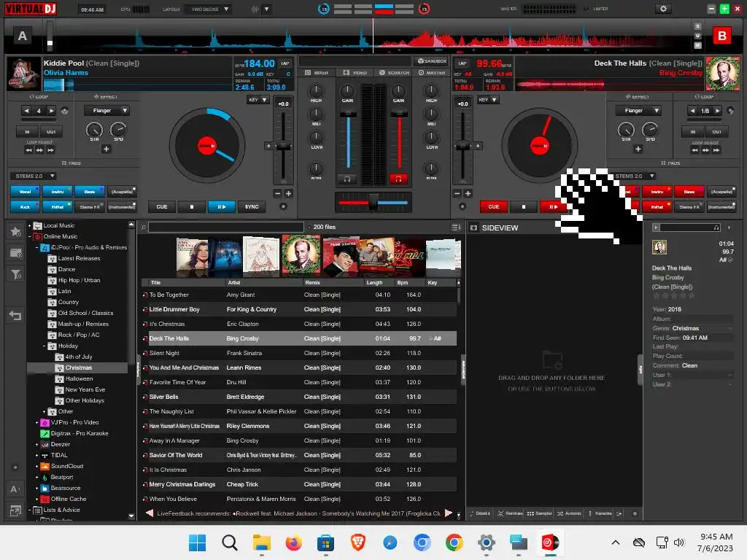
Task: Select Christmas folder in tree
Action: click(x=79, y=368)
